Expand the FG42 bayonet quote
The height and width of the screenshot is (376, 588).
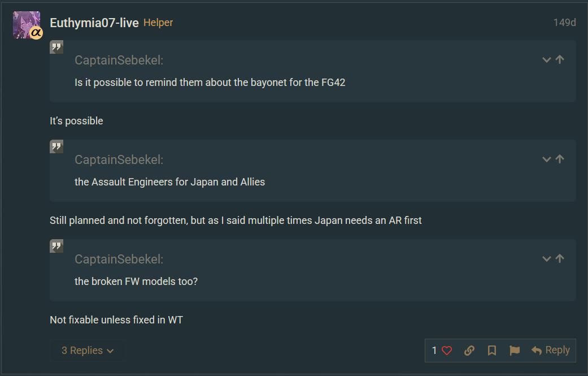546,59
